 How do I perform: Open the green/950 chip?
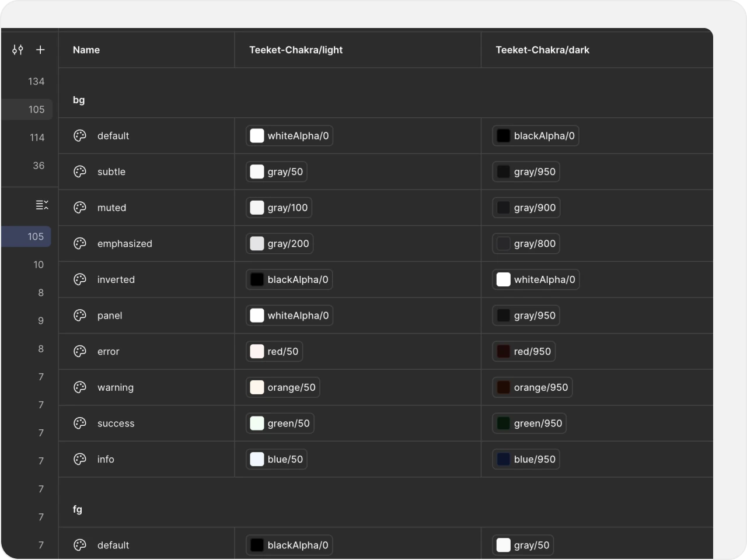[529, 423]
